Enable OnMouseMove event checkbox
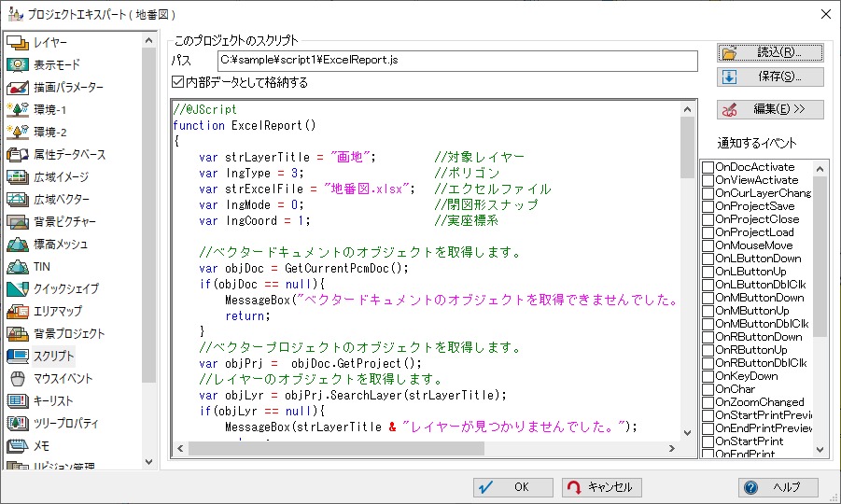 [x=708, y=245]
